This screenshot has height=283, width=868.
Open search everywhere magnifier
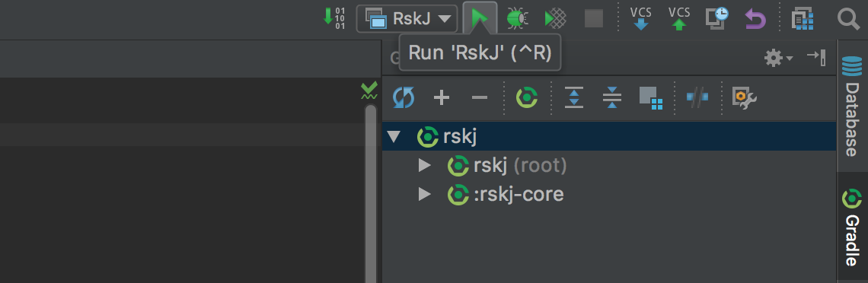pyautogui.click(x=848, y=19)
